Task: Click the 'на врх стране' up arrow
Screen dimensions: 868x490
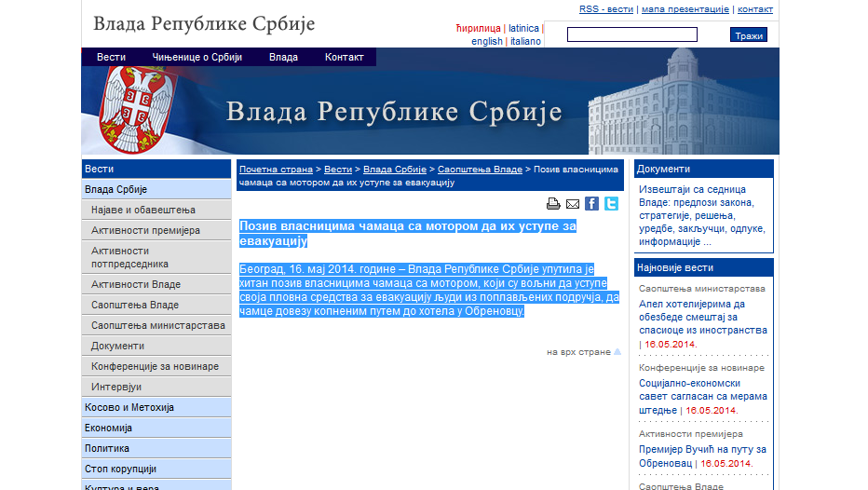Action: pos(617,352)
